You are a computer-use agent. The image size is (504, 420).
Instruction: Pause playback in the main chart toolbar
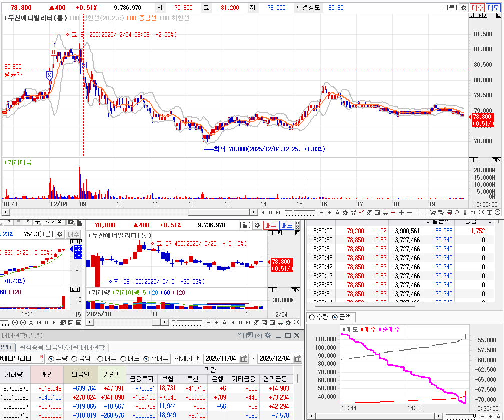[x=270, y=213]
